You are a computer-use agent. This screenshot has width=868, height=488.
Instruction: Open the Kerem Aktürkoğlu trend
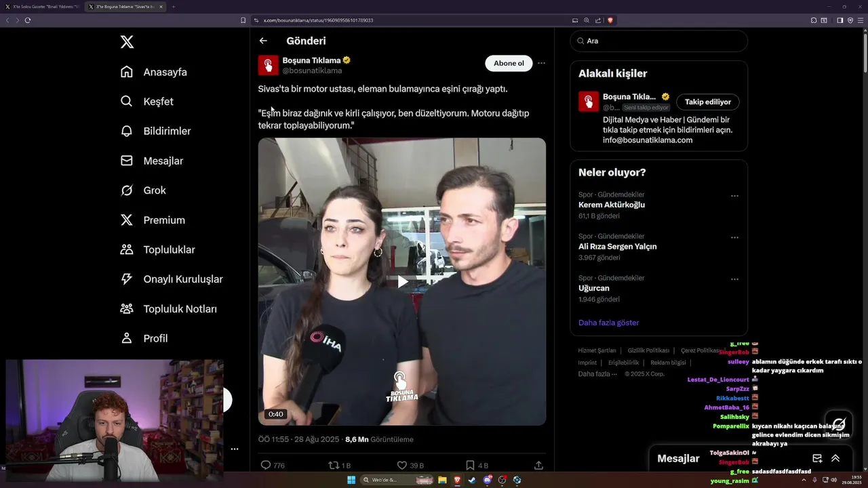coord(612,205)
